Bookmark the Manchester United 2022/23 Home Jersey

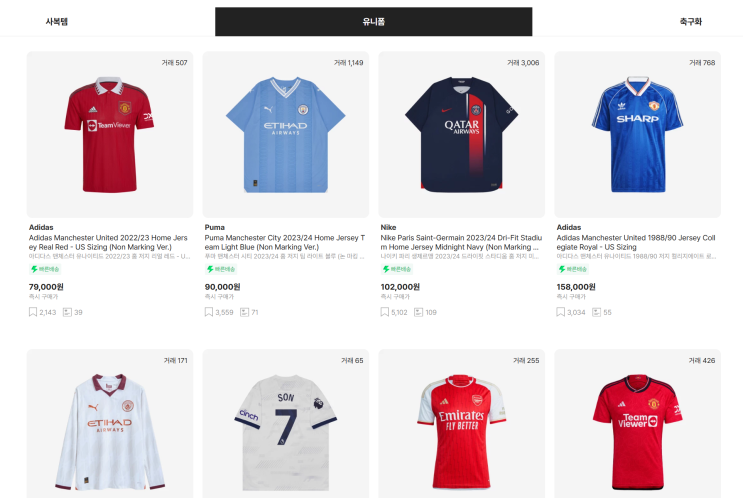33,312
